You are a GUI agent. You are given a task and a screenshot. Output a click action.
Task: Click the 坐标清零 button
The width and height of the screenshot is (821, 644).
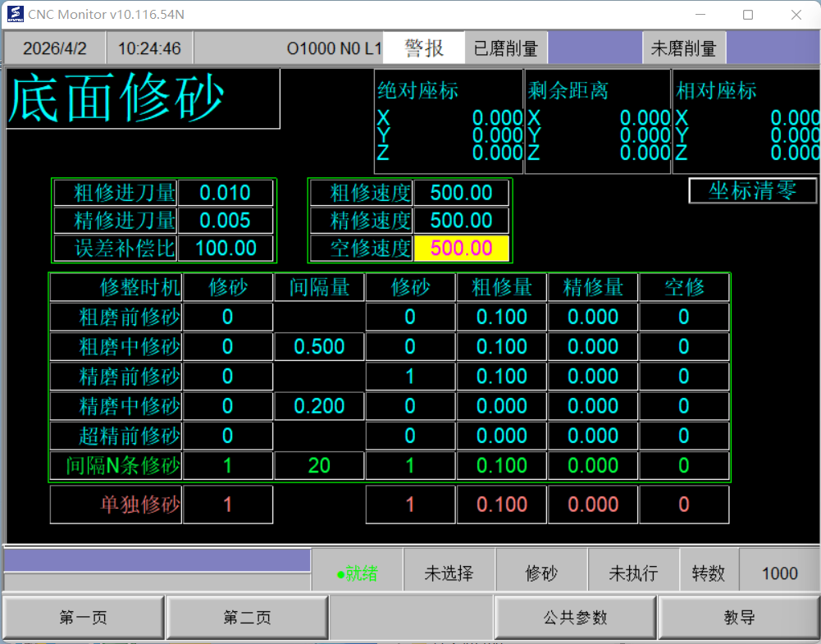[752, 191]
